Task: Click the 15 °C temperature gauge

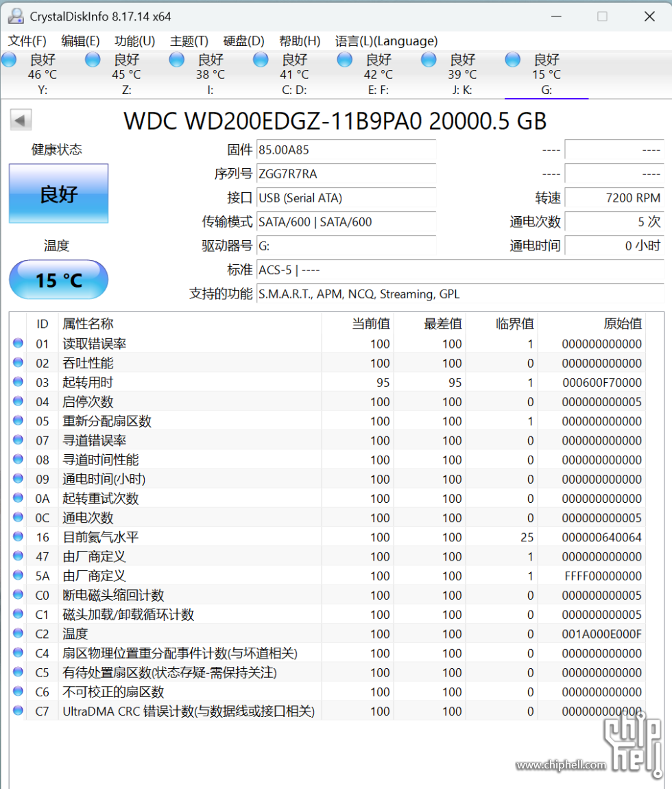Action: 58,279
